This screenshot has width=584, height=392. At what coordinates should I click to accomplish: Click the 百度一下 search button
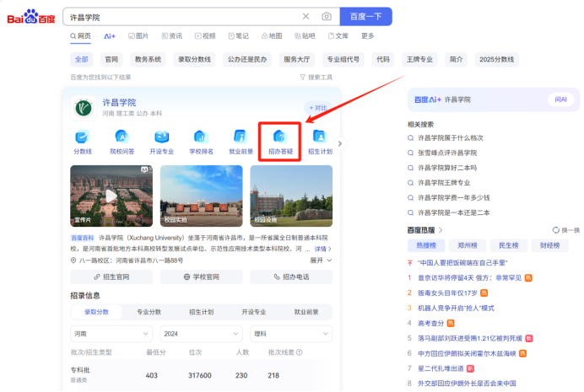pyautogui.click(x=365, y=16)
